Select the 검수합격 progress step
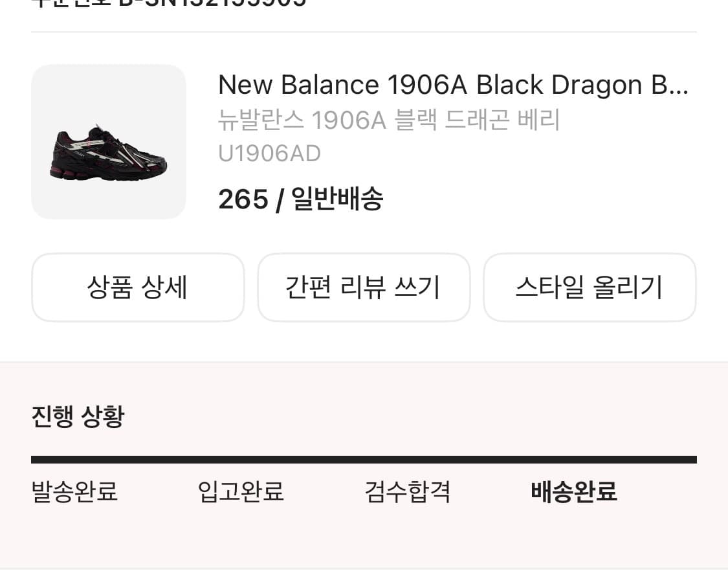Screen dimensions: 728x571 tap(408, 491)
